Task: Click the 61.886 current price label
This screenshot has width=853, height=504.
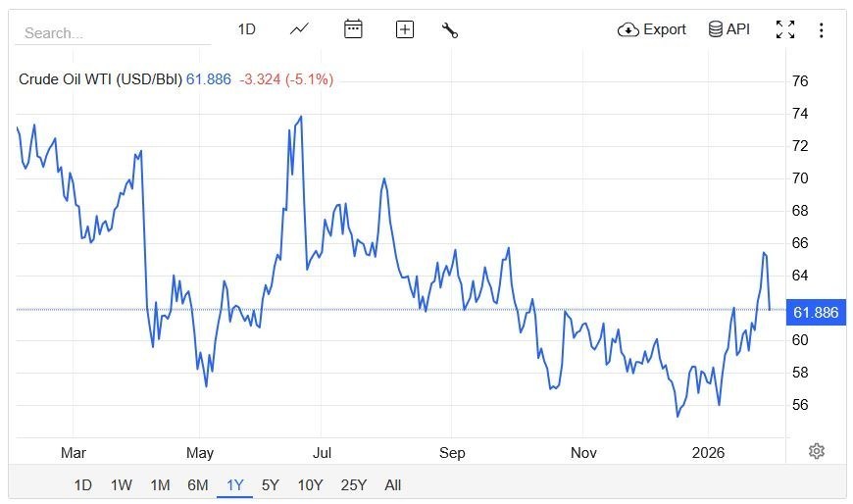Action: [816, 313]
